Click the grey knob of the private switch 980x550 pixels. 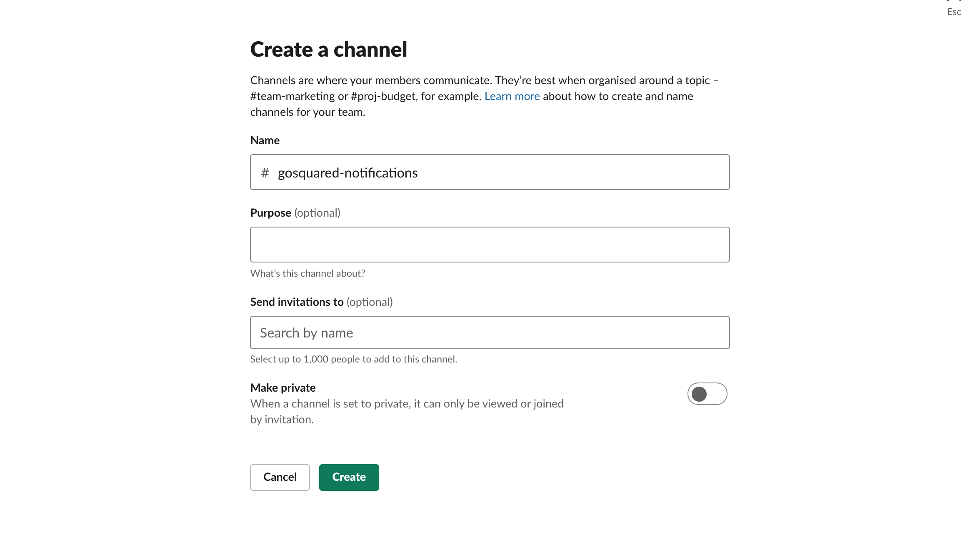pos(699,394)
